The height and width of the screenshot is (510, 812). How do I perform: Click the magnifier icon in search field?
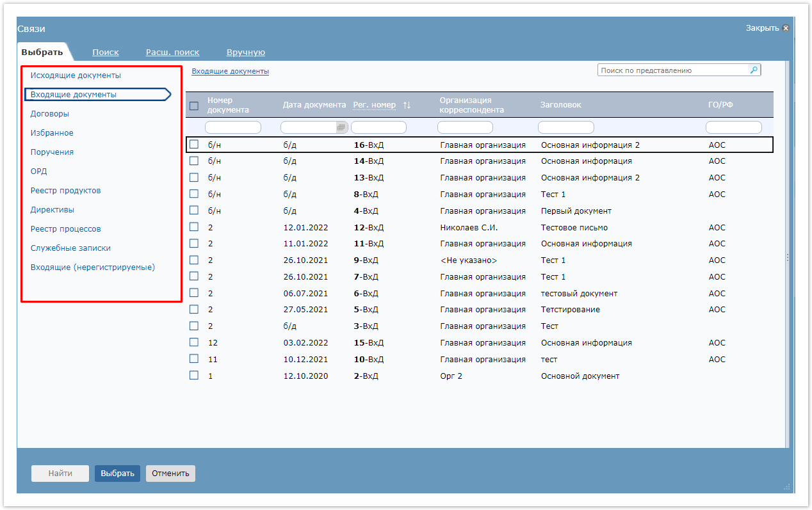(x=754, y=70)
